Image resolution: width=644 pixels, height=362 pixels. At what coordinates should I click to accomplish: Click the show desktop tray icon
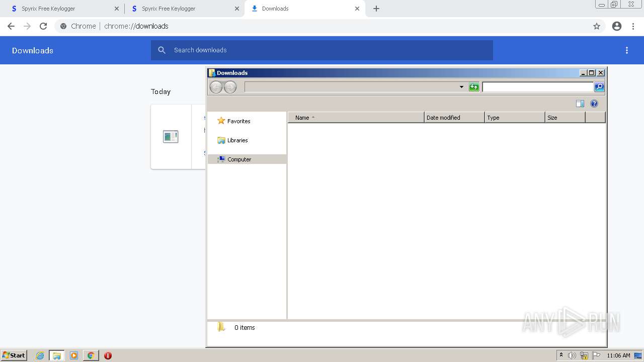[x=638, y=355]
